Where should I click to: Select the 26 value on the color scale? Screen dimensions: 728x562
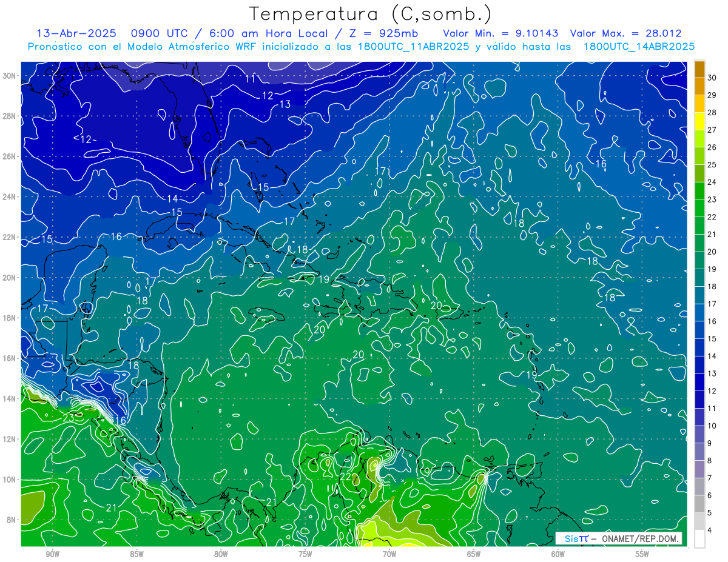click(x=712, y=147)
